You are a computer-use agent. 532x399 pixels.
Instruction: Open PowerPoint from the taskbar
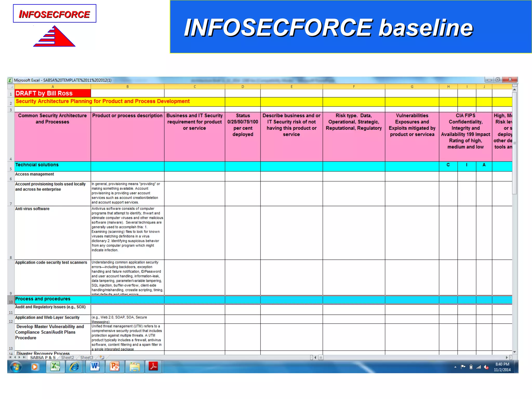click(115, 367)
